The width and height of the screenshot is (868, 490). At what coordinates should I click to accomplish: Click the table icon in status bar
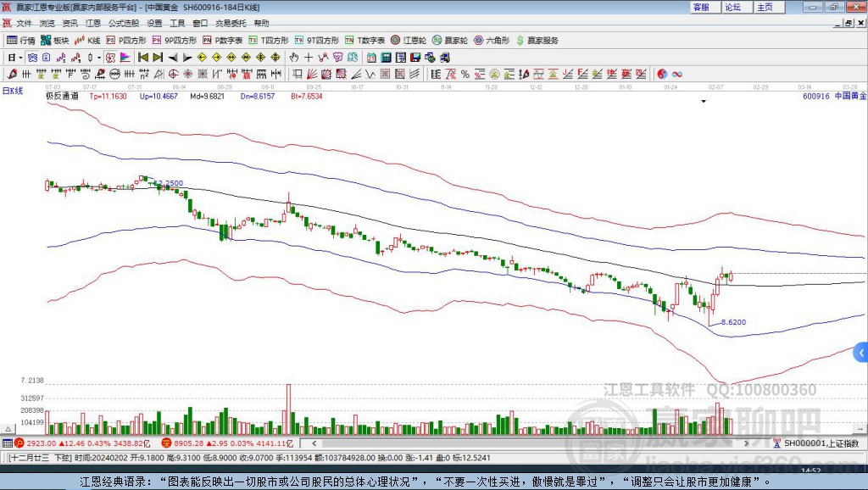click(x=7, y=443)
